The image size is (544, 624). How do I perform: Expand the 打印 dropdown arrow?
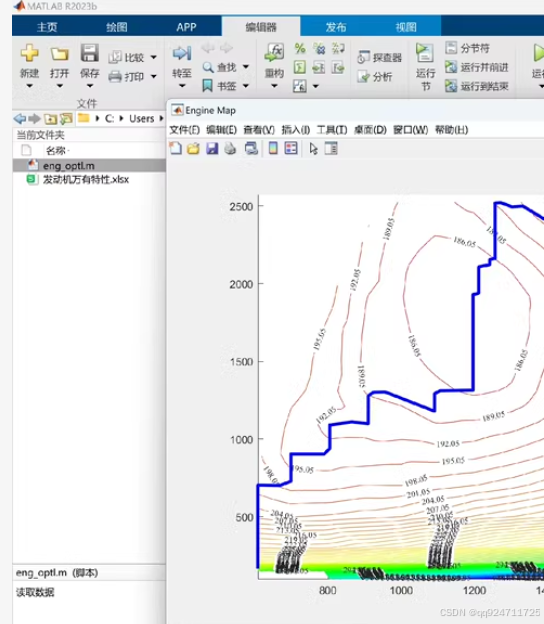(154, 76)
